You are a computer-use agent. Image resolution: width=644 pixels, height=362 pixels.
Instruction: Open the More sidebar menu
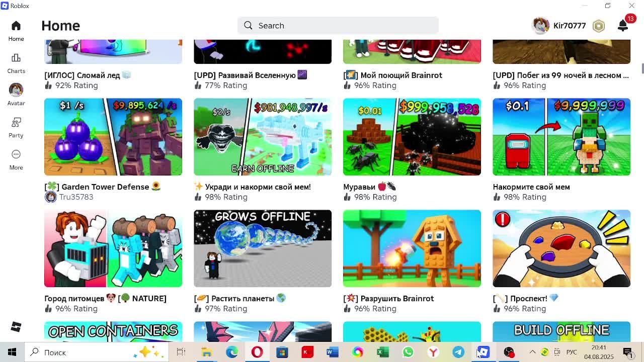click(16, 154)
